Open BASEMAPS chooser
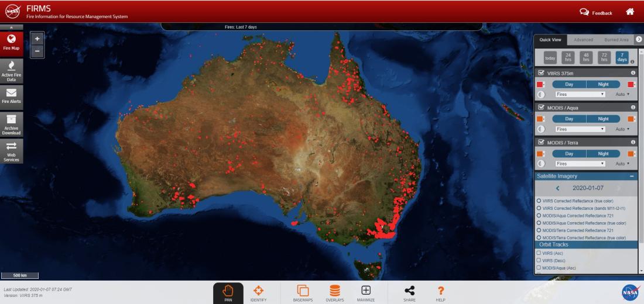The width and height of the screenshot is (644, 304). click(303, 293)
